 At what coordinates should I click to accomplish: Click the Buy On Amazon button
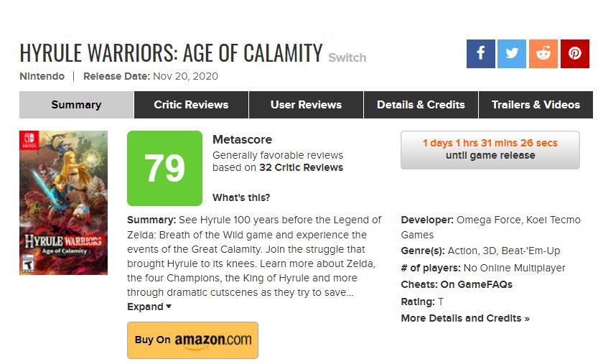[192, 340]
